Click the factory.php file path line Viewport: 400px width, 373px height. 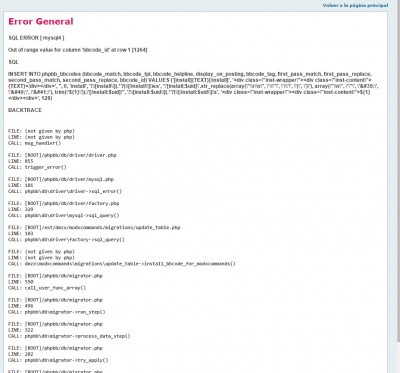click(64, 203)
